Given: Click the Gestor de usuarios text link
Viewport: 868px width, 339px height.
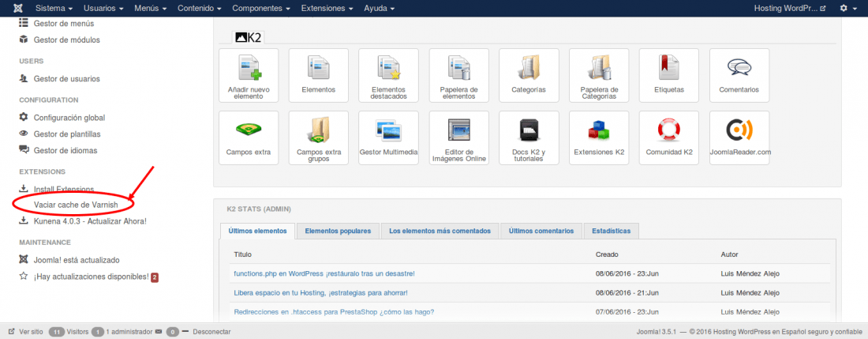Looking at the screenshot, I should click(x=67, y=79).
